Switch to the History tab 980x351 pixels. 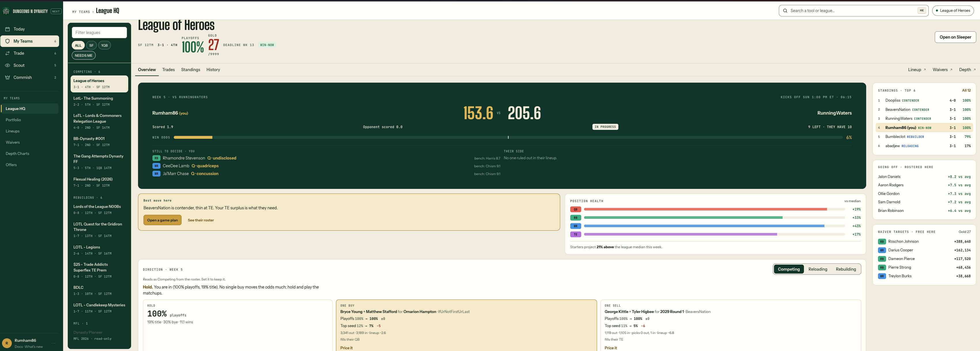coord(213,70)
